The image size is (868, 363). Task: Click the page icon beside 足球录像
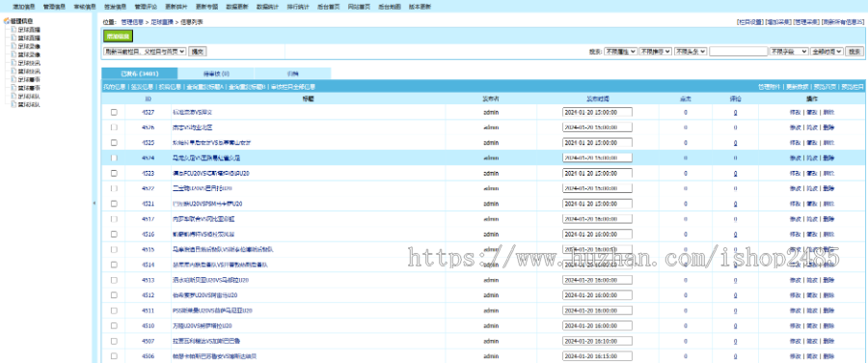click(14, 46)
